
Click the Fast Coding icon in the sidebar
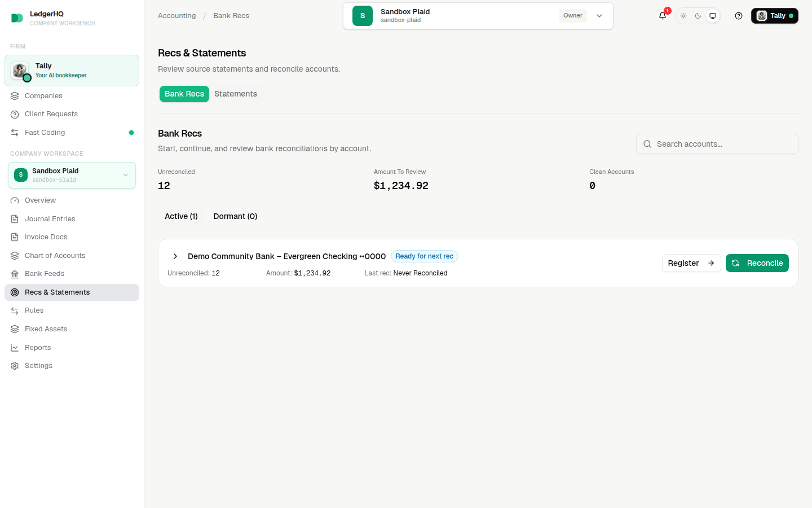[x=15, y=133]
